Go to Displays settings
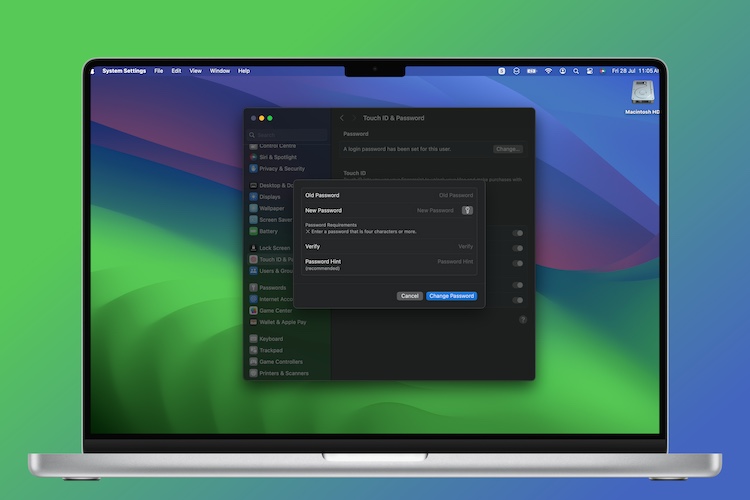Screen dimensions: 750x500 [271, 197]
